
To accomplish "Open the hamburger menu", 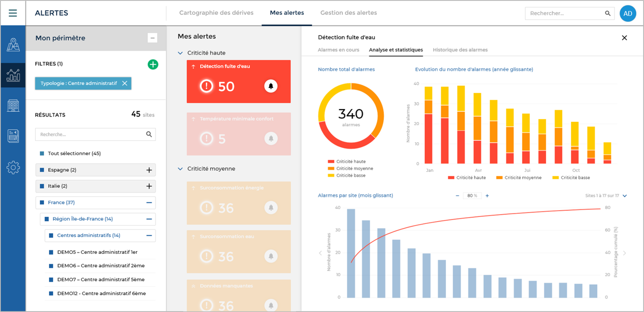I will (x=13, y=13).
